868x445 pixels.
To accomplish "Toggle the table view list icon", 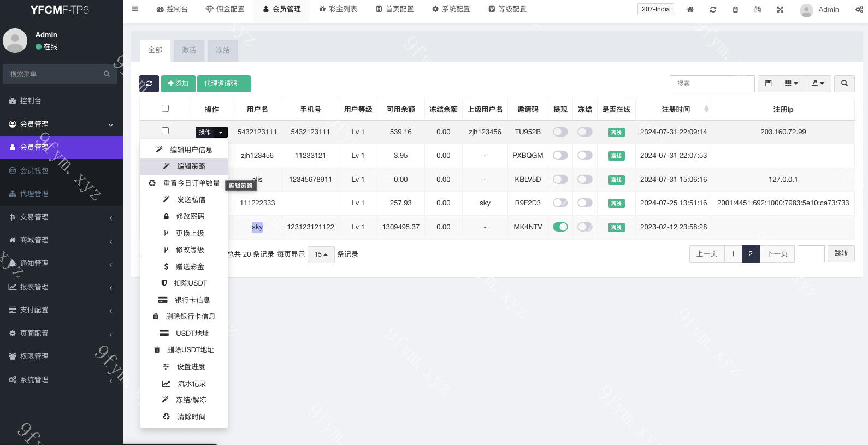I will [x=768, y=84].
